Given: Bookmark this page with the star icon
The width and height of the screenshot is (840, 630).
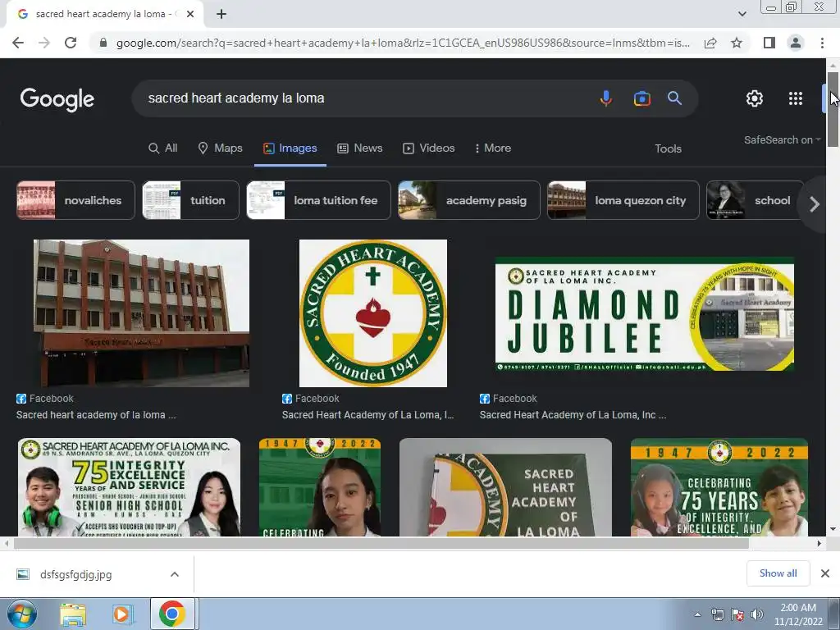Looking at the screenshot, I should [x=737, y=43].
